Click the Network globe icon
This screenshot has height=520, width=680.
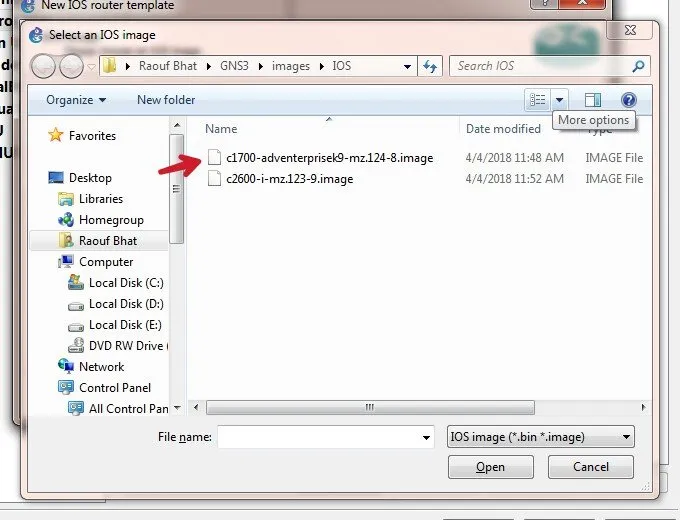click(65, 366)
